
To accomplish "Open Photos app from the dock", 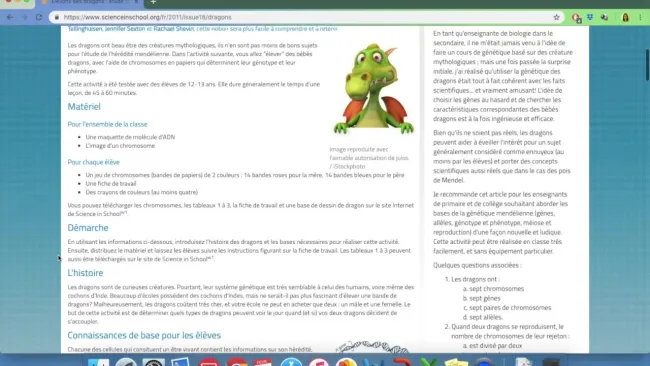I will 347,362.
